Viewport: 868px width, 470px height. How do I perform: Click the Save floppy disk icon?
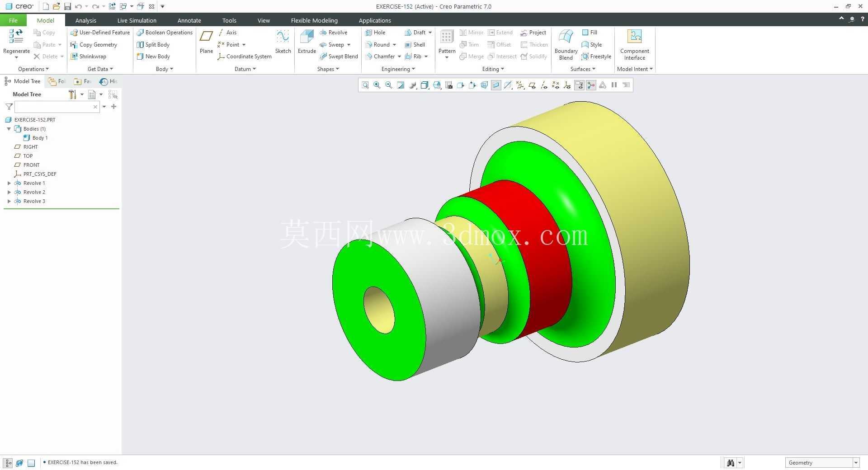(67, 6)
